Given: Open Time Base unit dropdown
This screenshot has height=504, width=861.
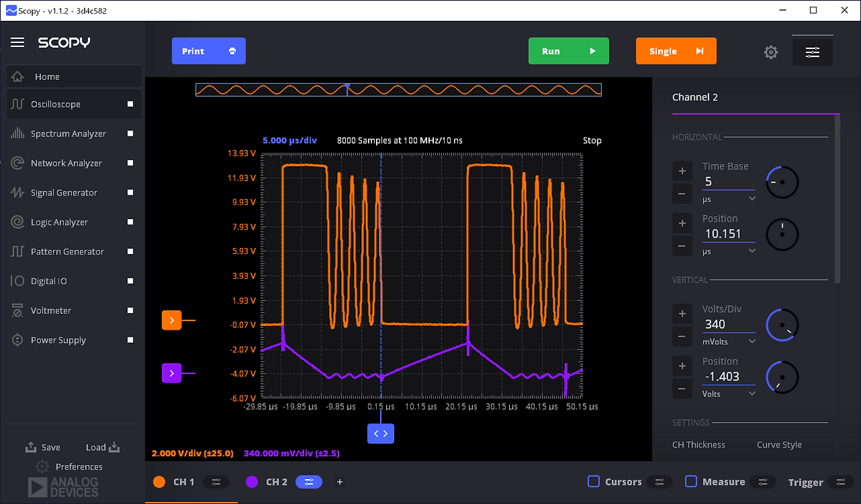Looking at the screenshot, I should (x=729, y=199).
